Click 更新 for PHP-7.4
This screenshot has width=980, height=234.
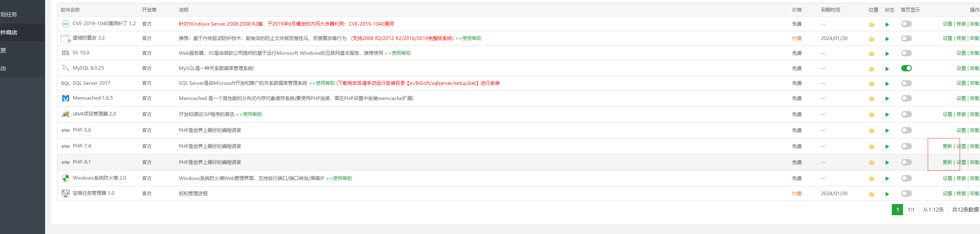pos(947,146)
